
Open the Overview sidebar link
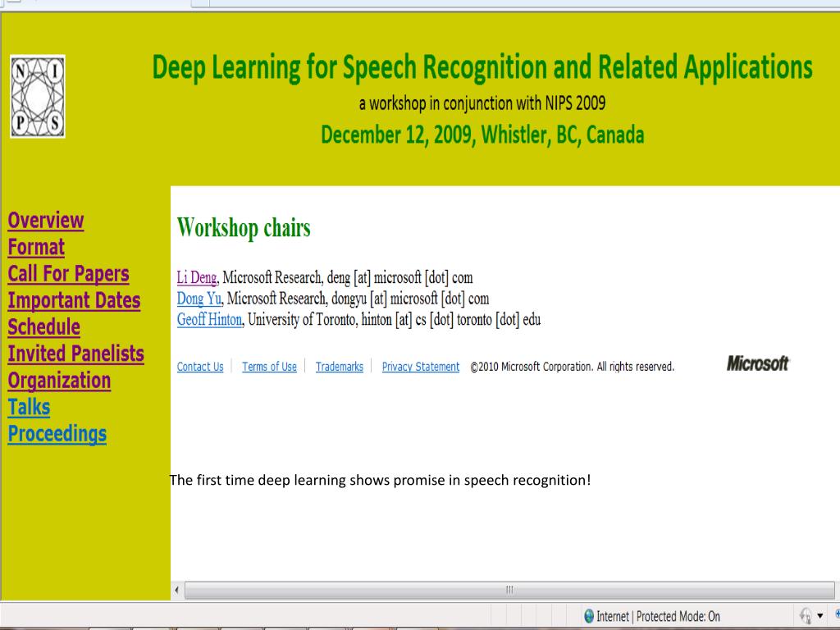[x=46, y=220]
